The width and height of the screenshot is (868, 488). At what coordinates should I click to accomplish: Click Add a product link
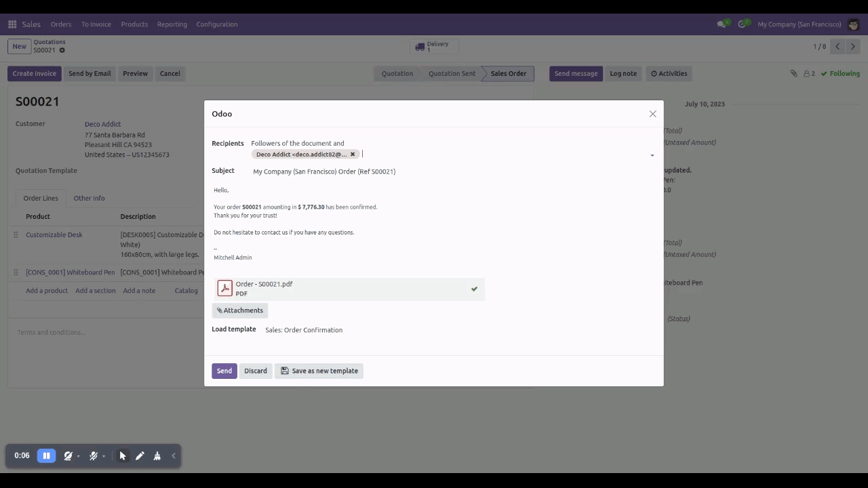point(47,291)
